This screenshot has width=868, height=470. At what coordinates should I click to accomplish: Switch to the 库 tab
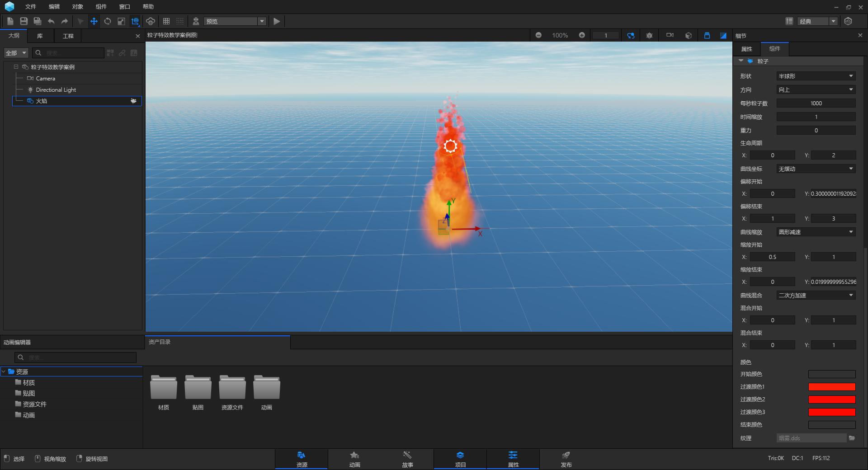pos(40,36)
